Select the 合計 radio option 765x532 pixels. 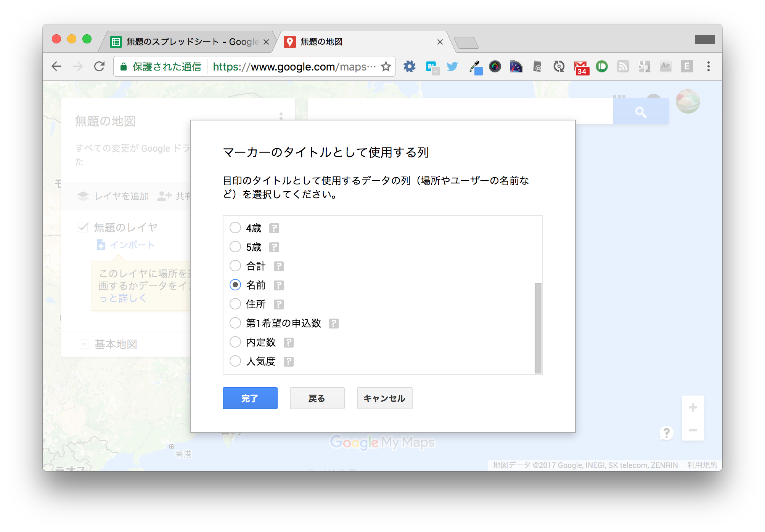235,266
